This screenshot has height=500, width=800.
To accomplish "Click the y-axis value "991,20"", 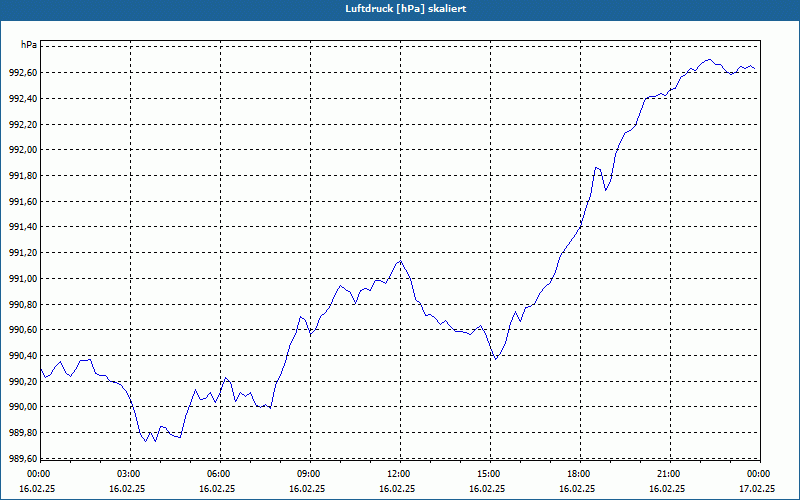I will click(x=23, y=253).
